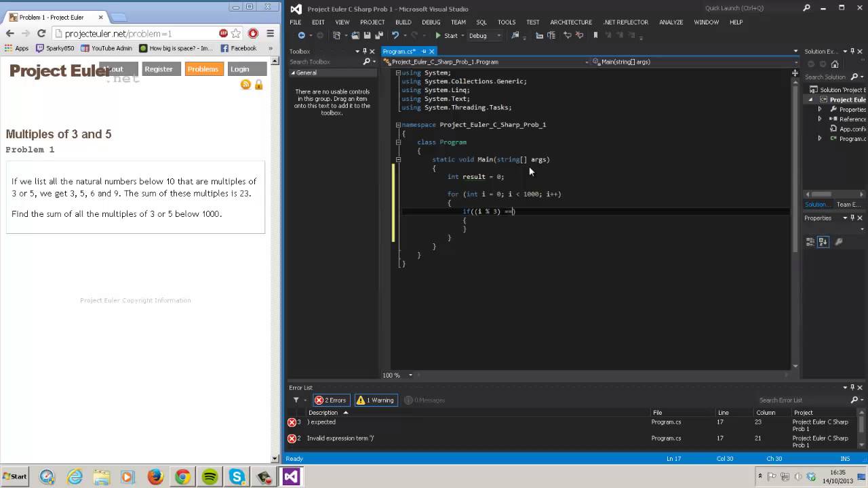This screenshot has width=868, height=488.
Task: Click the Chrome reload page icon
Action: [41, 33]
